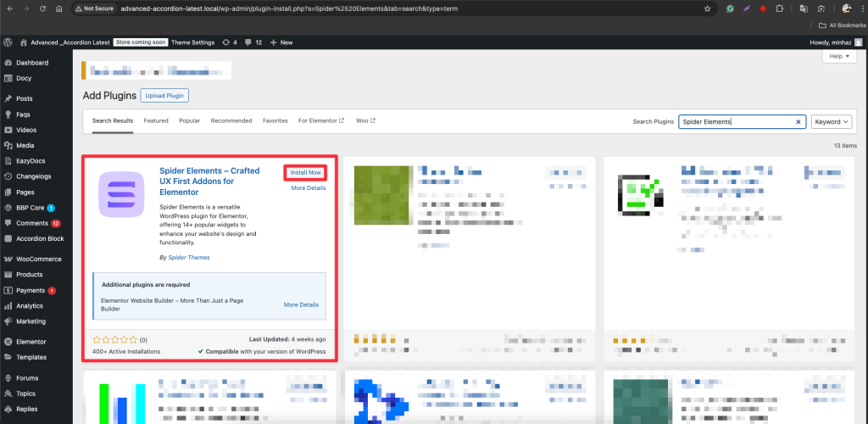Image resolution: width=868 pixels, height=424 pixels.
Task: Open More Details under Install Now
Action: (309, 187)
